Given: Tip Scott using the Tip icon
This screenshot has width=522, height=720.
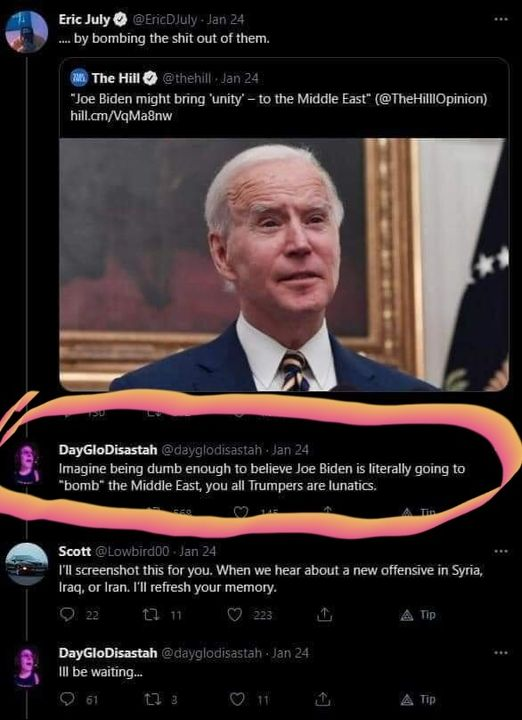Looking at the screenshot, I should click(x=418, y=615).
